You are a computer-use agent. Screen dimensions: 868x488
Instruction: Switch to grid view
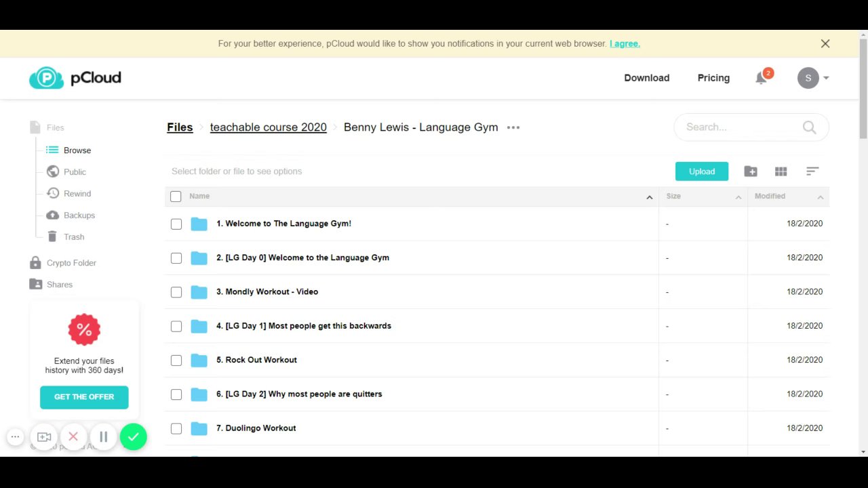tap(781, 171)
